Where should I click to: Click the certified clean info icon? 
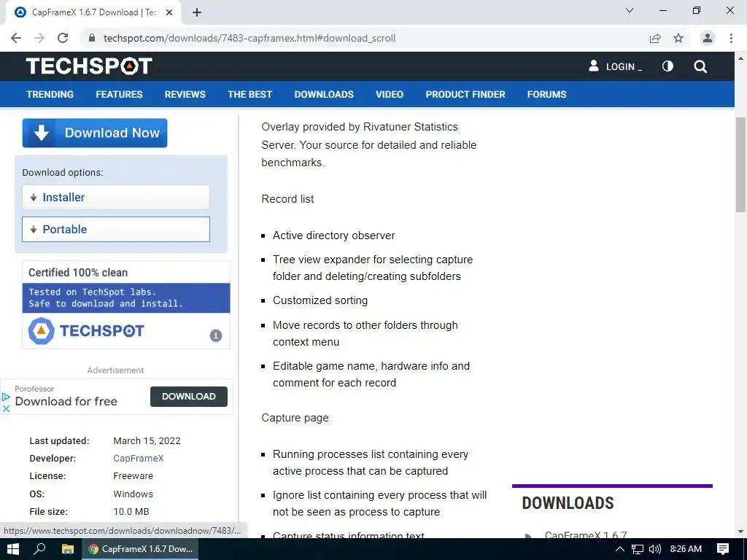(x=216, y=335)
